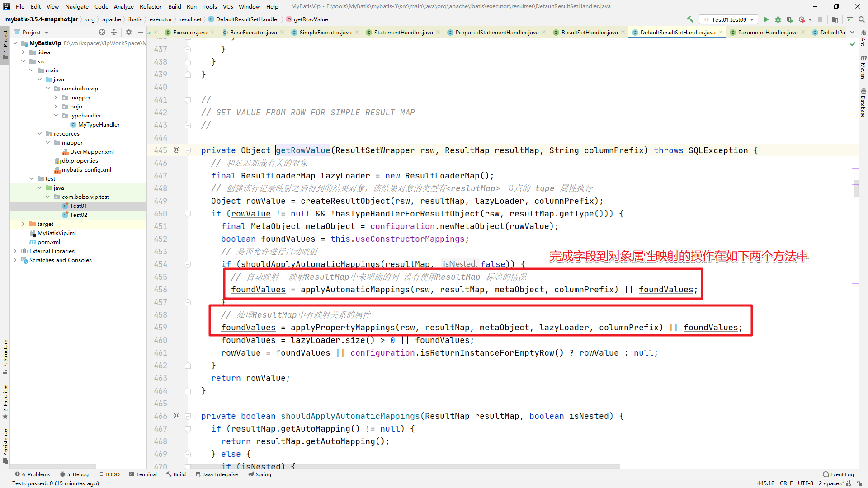Click the Build project hammer icon
This screenshot has width=868, height=488.
pos(690,19)
